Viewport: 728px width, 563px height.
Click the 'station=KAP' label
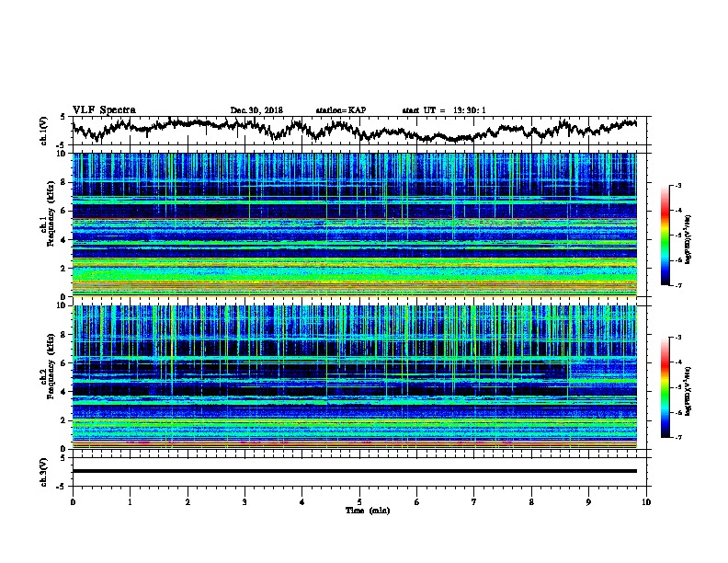click(341, 110)
